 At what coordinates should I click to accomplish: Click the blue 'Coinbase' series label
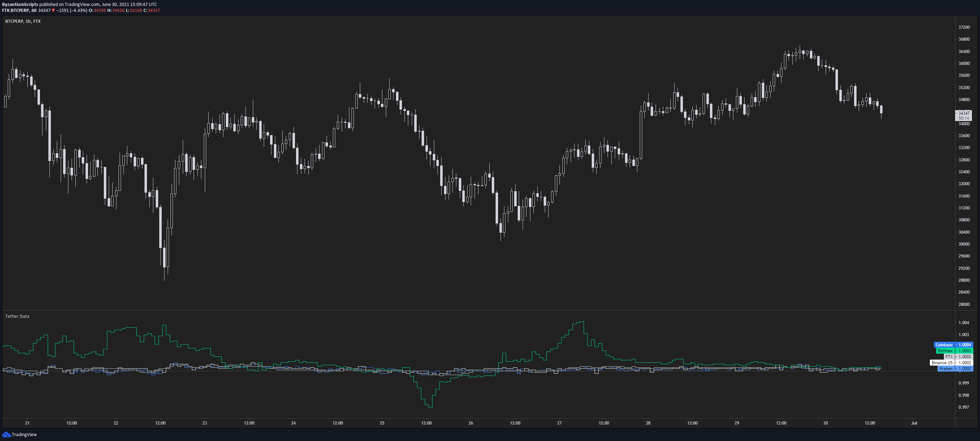point(944,345)
